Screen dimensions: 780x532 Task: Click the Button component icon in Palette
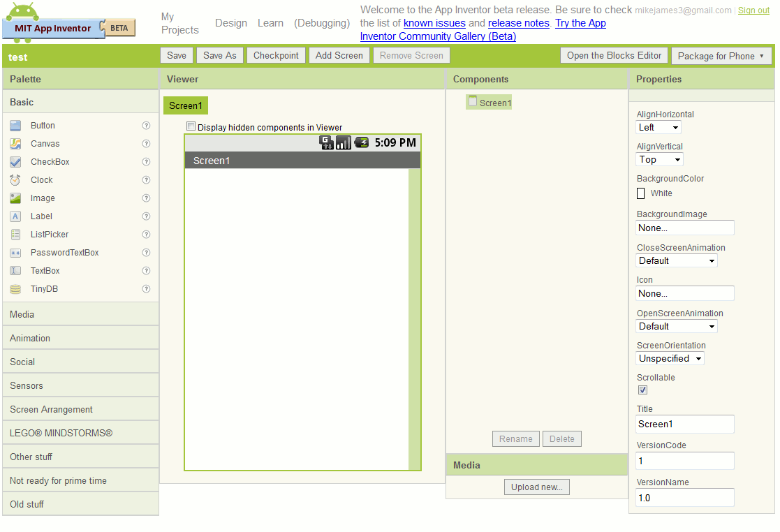15,126
